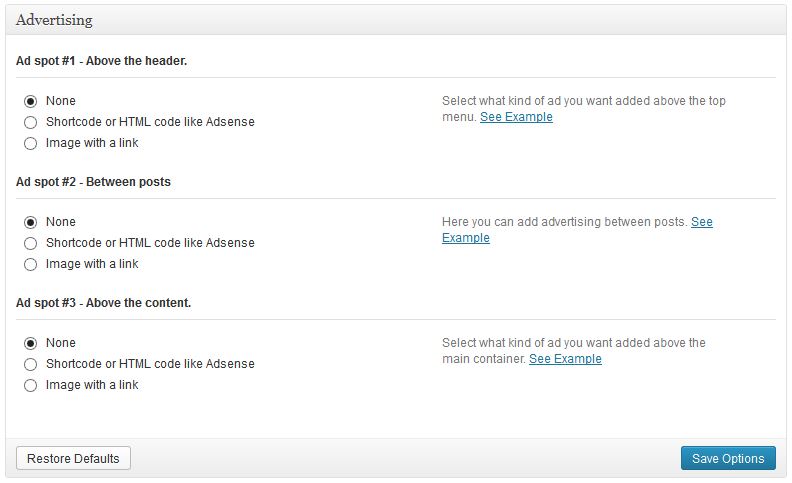This screenshot has height=483, width=792.
Task: Click the 'Image with a link' label for spot #3
Action: coord(92,385)
